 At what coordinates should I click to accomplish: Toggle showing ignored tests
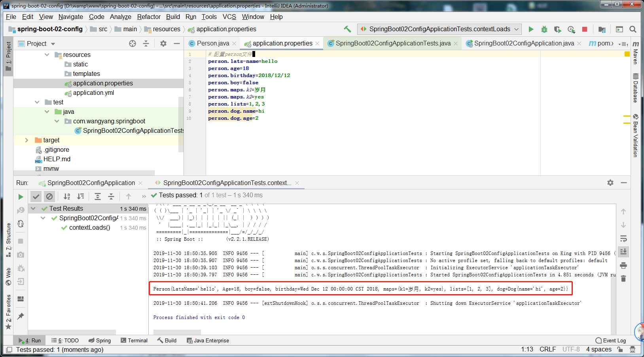pos(49,196)
